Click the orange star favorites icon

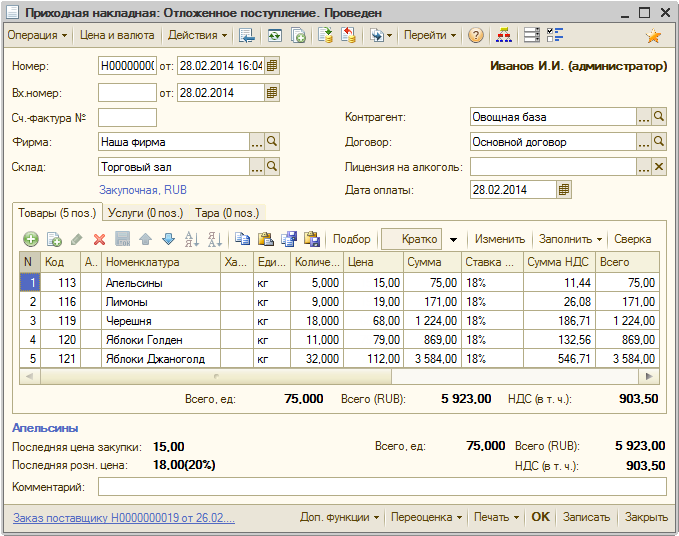coord(653,36)
